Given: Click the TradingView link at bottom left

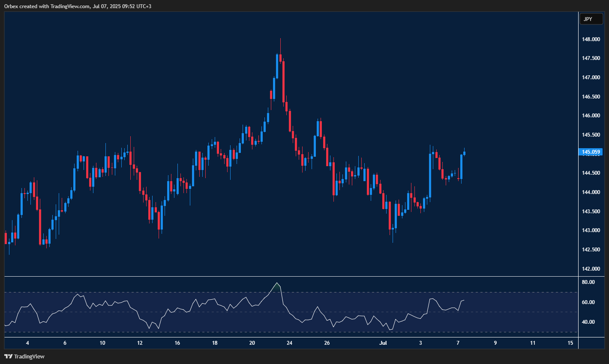Looking at the screenshot, I should [x=27, y=356].
